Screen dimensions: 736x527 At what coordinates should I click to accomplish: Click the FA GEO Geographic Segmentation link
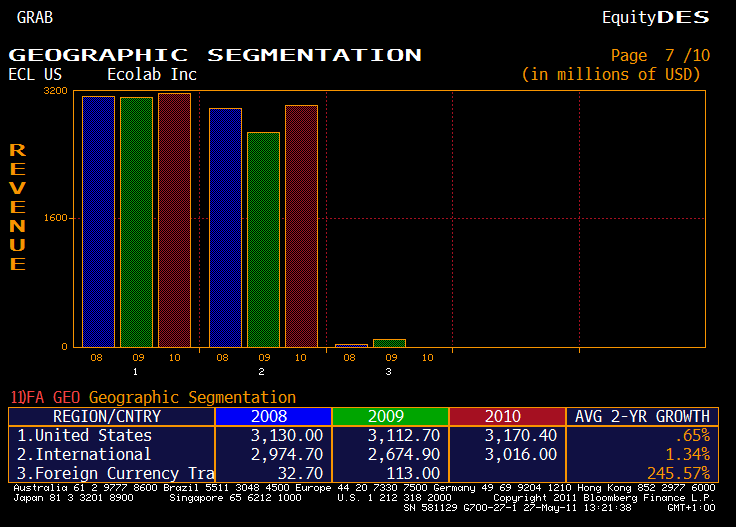point(153,397)
